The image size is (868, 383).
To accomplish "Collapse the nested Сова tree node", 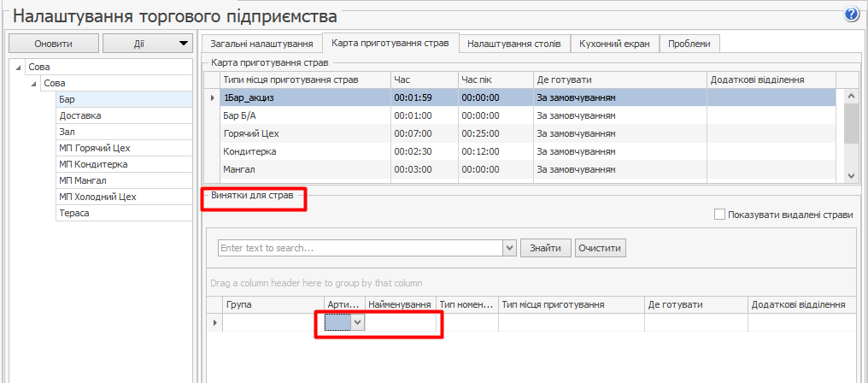I will (x=34, y=83).
